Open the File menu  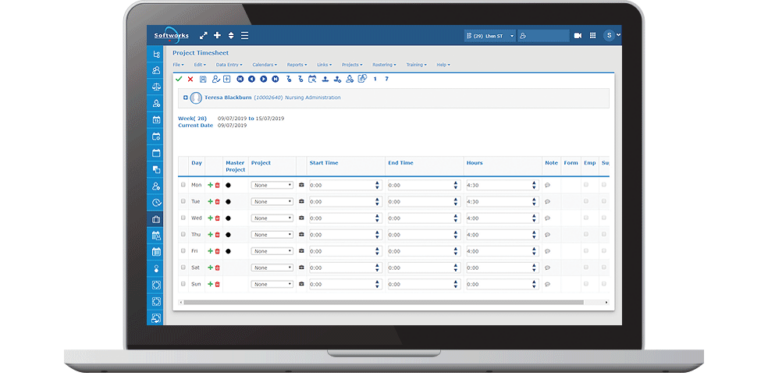pos(178,65)
